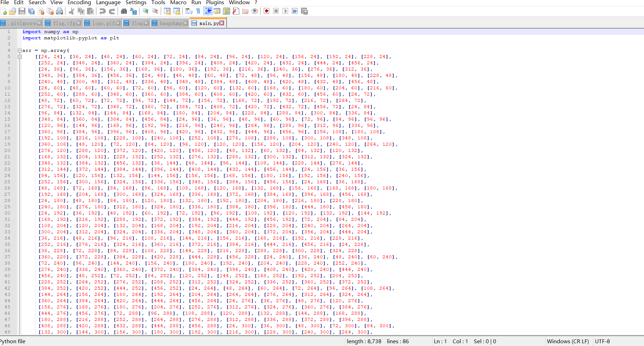The width and height of the screenshot is (644, 346).
Task: Click the Paste clipboard icon
Action: coord(90,11)
